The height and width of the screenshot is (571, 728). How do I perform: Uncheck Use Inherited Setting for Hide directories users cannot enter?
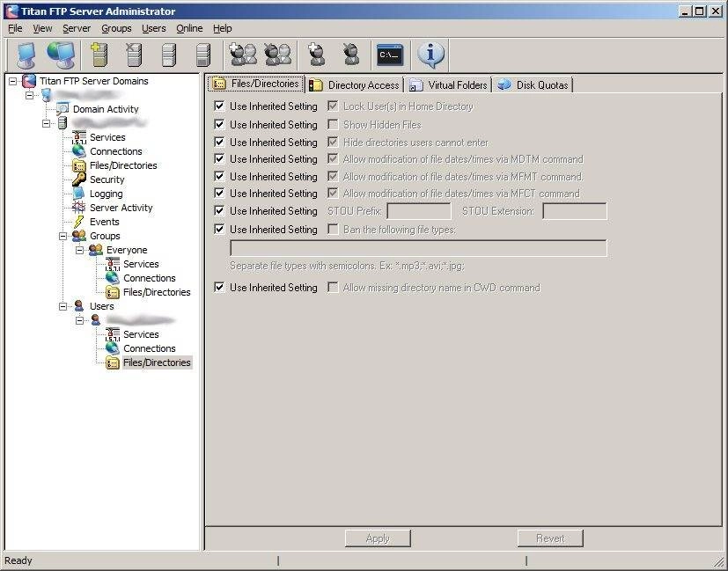click(x=219, y=142)
